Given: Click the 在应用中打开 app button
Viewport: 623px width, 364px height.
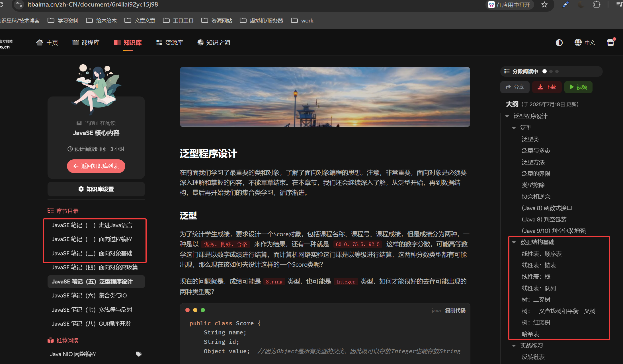Looking at the screenshot, I should pyautogui.click(x=509, y=5).
